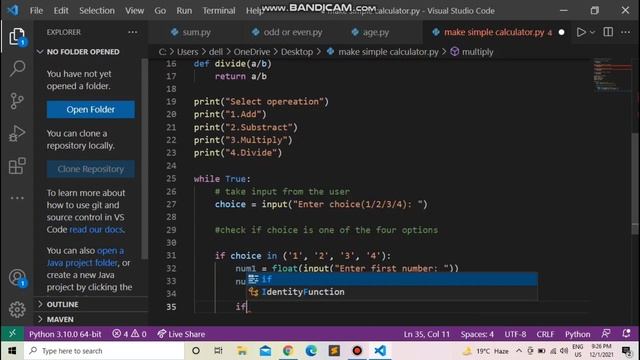Viewport: 640px width, 360px height.
Task: Open the Source Control view
Action: 17,101
